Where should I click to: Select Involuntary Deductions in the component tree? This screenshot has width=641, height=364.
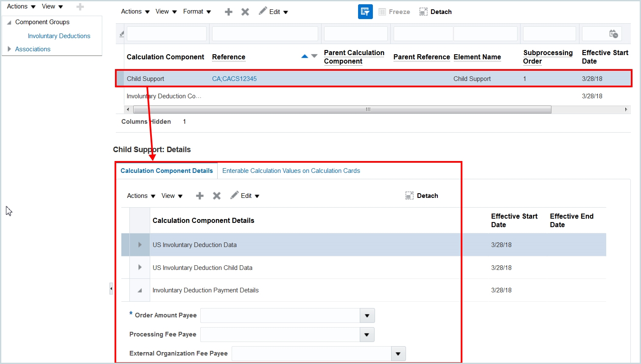(x=59, y=36)
